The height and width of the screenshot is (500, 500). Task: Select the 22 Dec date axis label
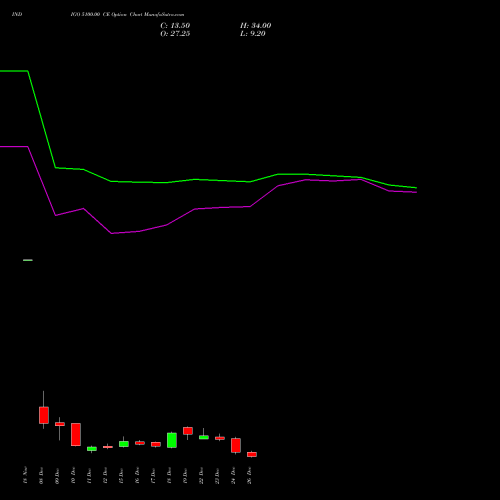pos(202,476)
